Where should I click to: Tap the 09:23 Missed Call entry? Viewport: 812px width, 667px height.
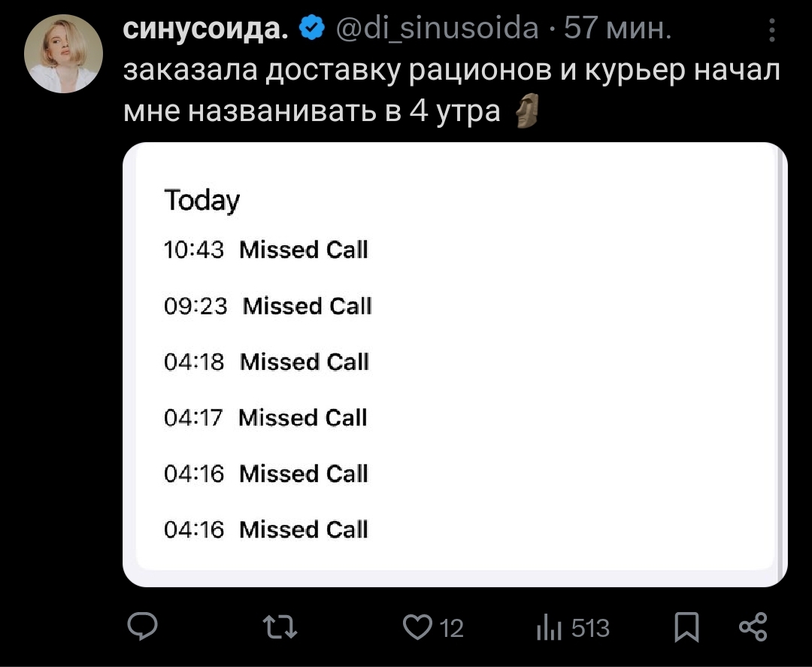click(x=268, y=305)
